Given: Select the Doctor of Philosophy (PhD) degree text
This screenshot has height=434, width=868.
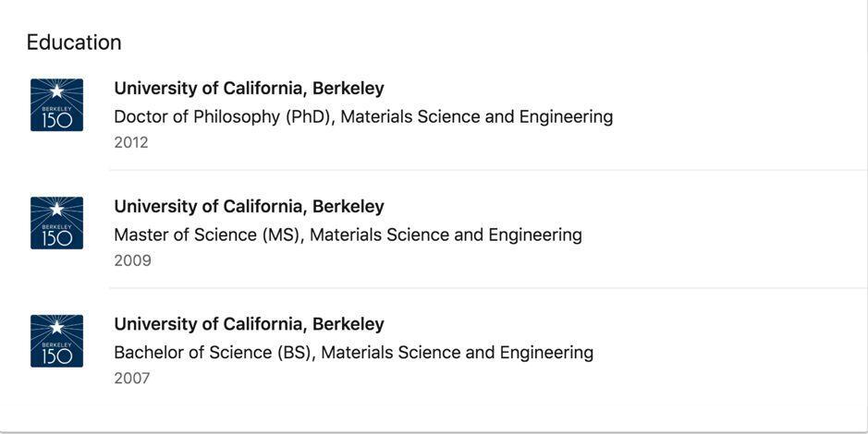Looking at the screenshot, I should point(223,117).
